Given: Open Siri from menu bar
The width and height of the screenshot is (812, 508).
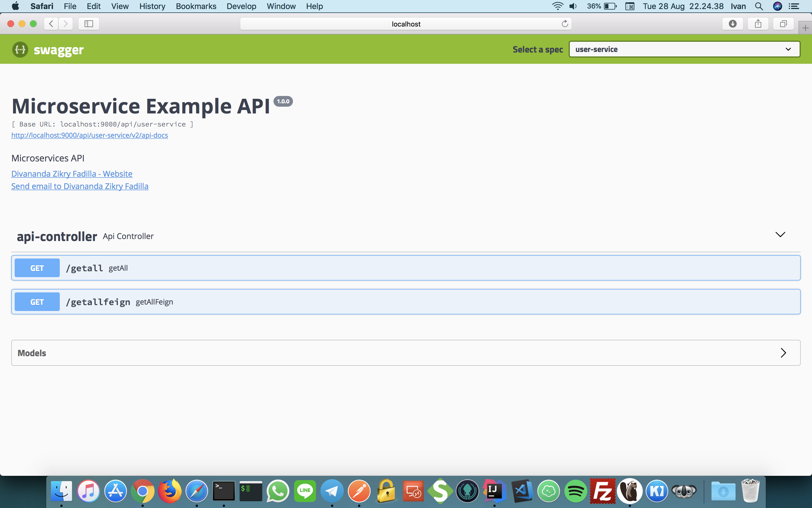Looking at the screenshot, I should pos(777,6).
